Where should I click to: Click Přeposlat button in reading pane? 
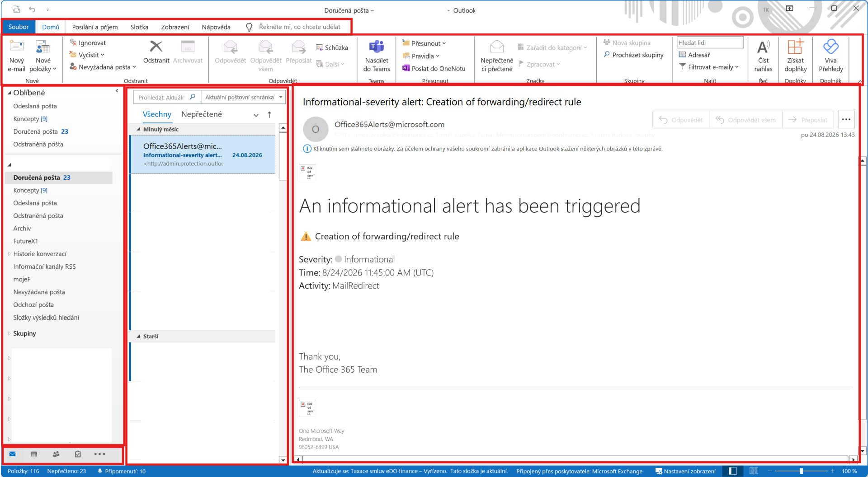807,120
